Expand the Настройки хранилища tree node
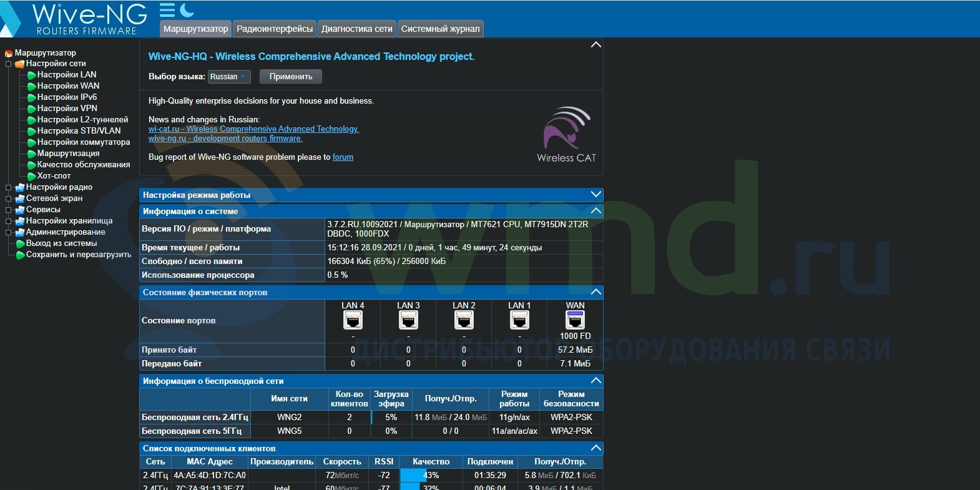The width and height of the screenshot is (980, 490). 9,221
